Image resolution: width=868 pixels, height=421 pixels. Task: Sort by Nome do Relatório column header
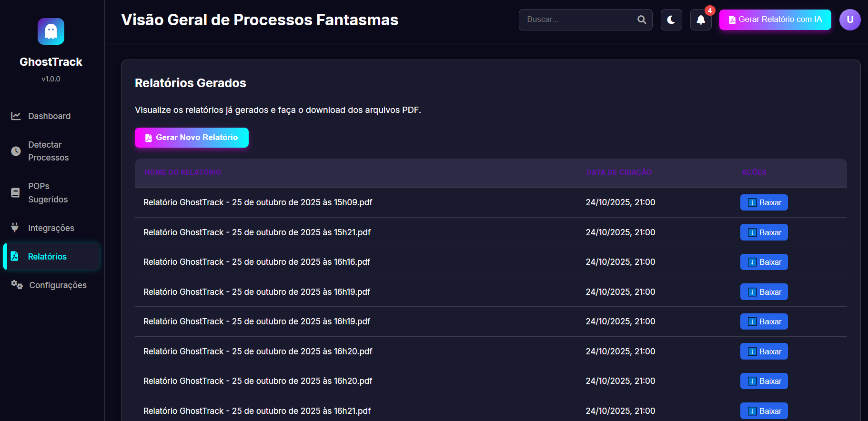tap(182, 172)
